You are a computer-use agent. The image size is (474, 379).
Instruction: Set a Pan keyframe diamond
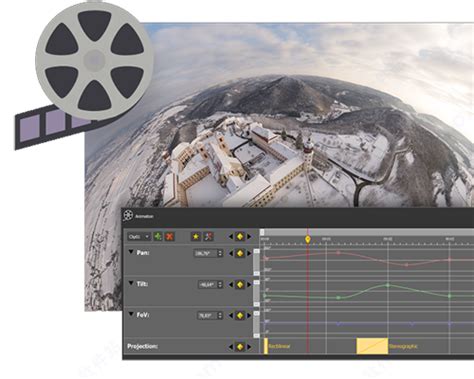pyautogui.click(x=240, y=253)
